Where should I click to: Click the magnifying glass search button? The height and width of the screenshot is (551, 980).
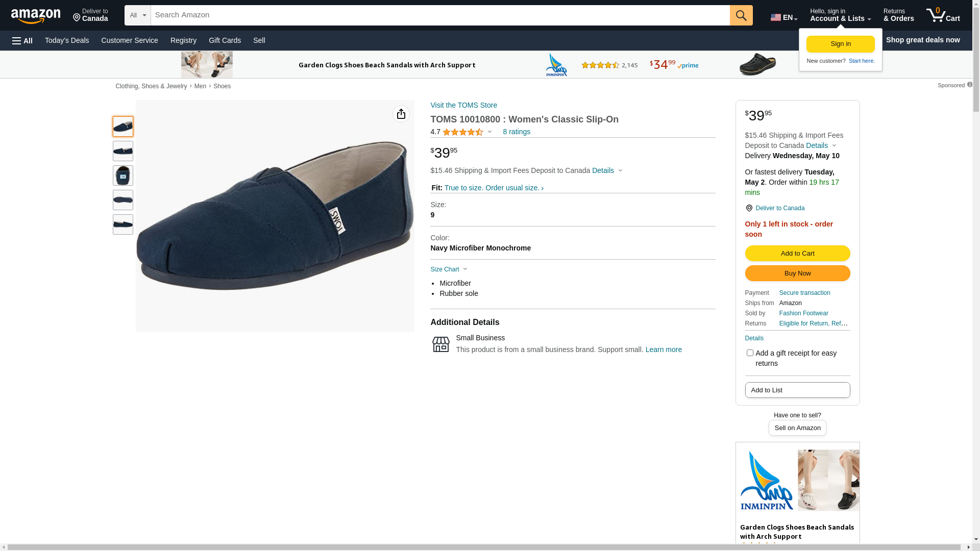tap(741, 15)
